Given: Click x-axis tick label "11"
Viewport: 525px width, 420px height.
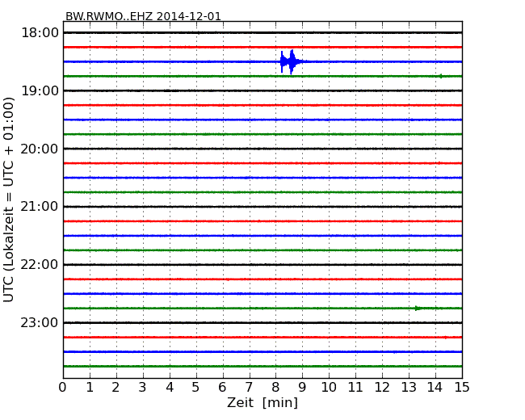Looking at the screenshot, I should click(x=355, y=388).
